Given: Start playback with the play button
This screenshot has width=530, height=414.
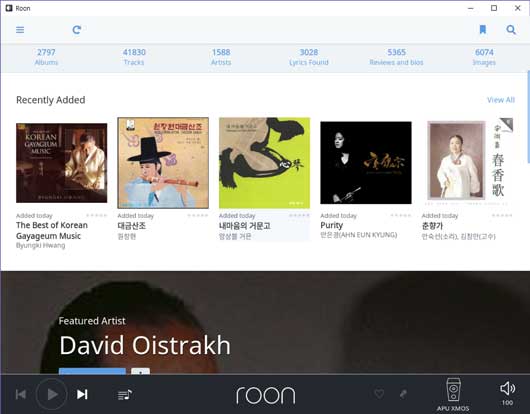Looking at the screenshot, I should point(52,394).
